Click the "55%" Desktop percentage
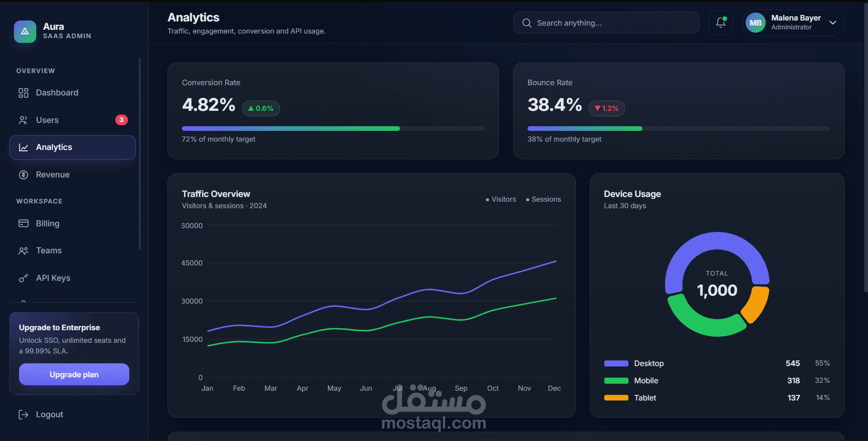868x441 pixels. tap(822, 363)
